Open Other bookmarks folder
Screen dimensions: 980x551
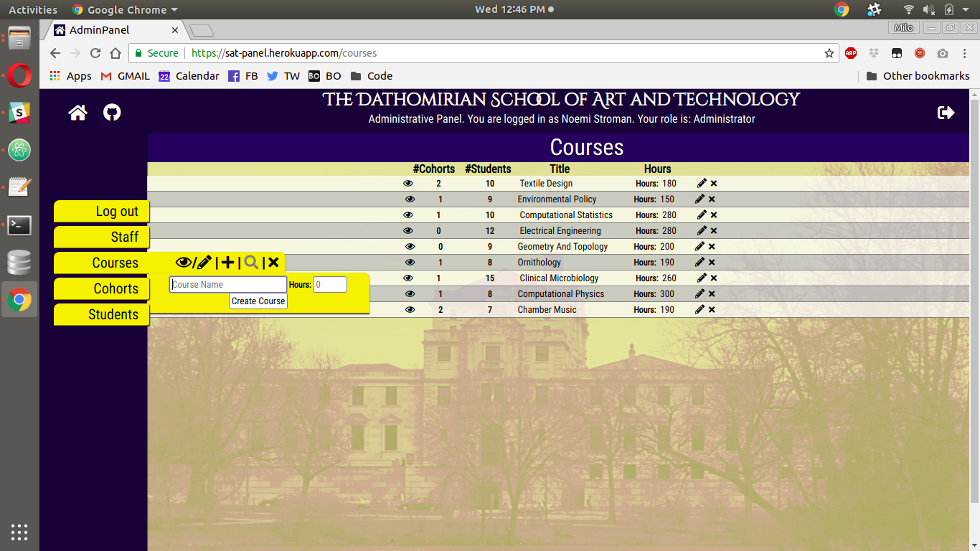(x=918, y=76)
